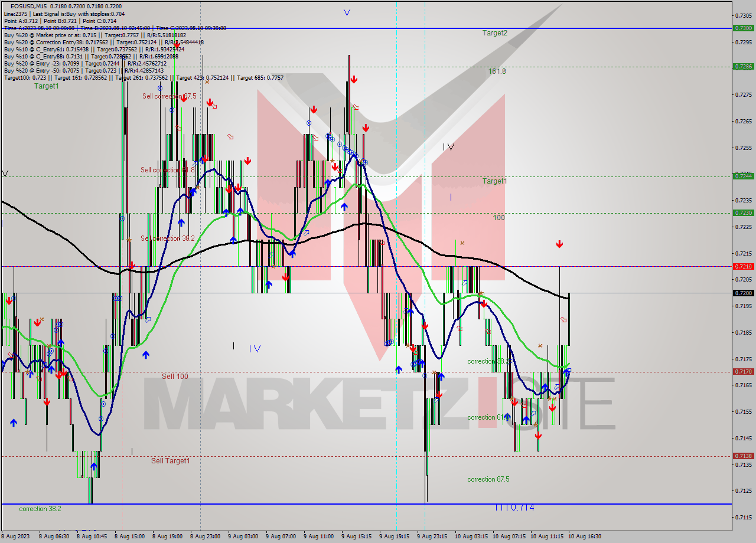The image size is (756, 543).
Task: Click the red 0.7210 price tag
Action: coord(742,266)
